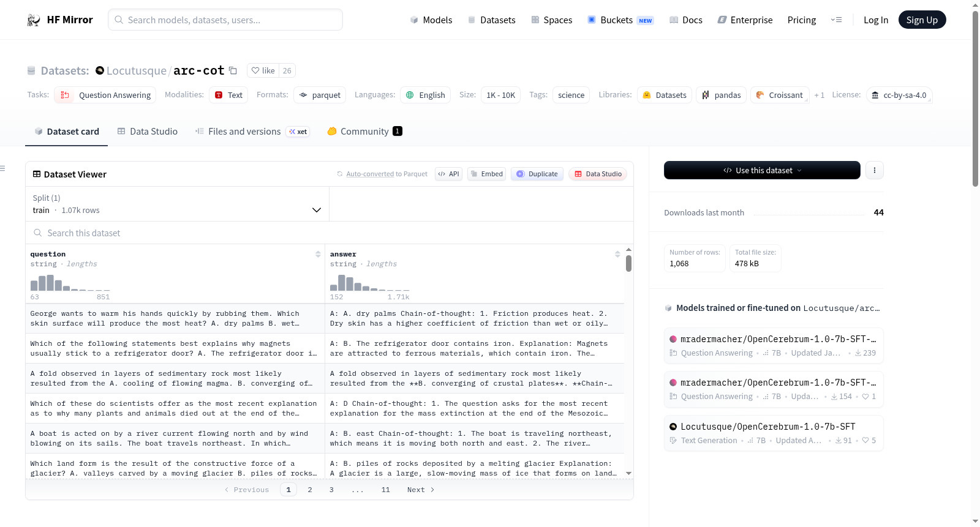Click the George wants to warm hands row
The width and height of the screenshot is (980, 527).
click(x=325, y=318)
